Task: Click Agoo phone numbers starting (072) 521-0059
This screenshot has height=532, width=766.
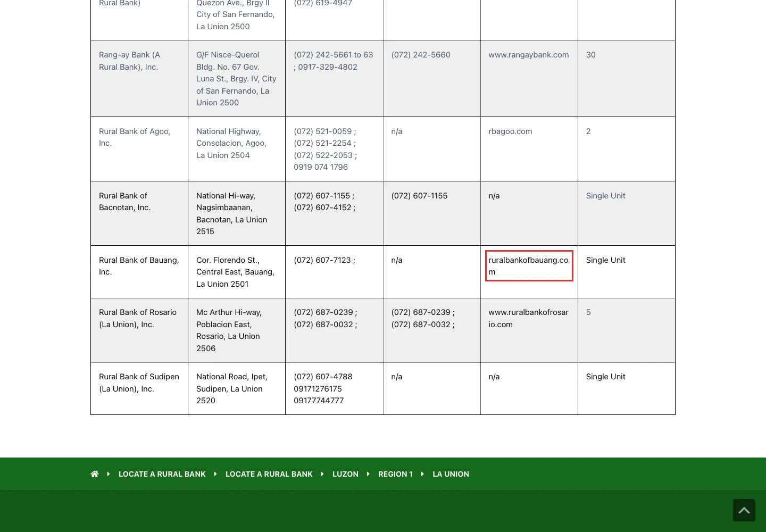Action: click(326, 149)
